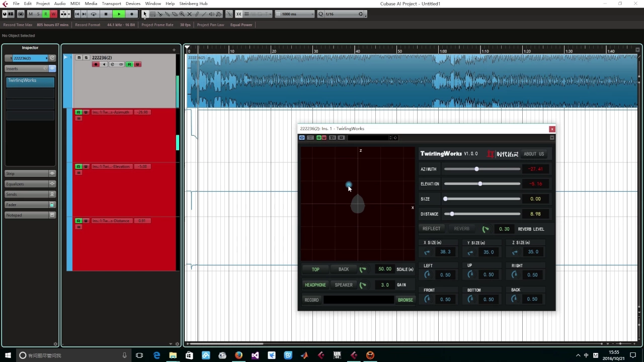Select the Object Selection arrow tool
Screen dimensions: 644x362
coord(145,14)
